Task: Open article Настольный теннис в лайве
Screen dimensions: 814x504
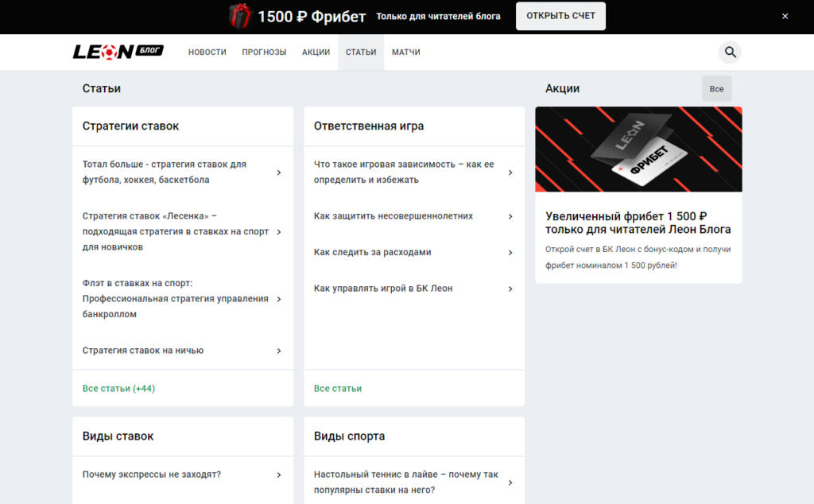Action: coord(406,483)
